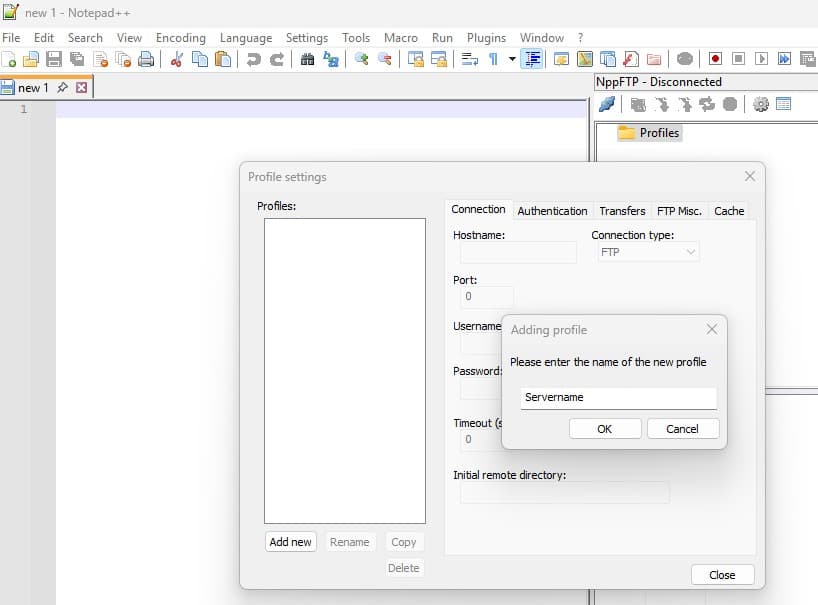Click the Stop recording macro icon
The width and height of the screenshot is (818, 605).
click(x=739, y=59)
